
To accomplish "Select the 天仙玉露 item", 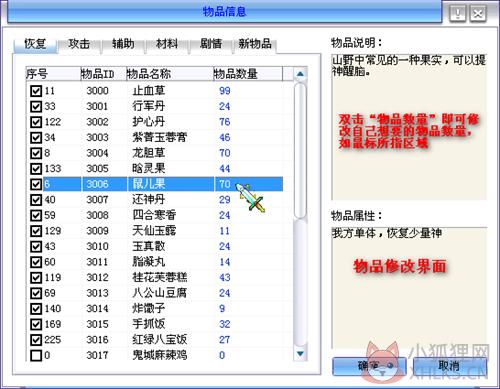I will pos(154,231).
